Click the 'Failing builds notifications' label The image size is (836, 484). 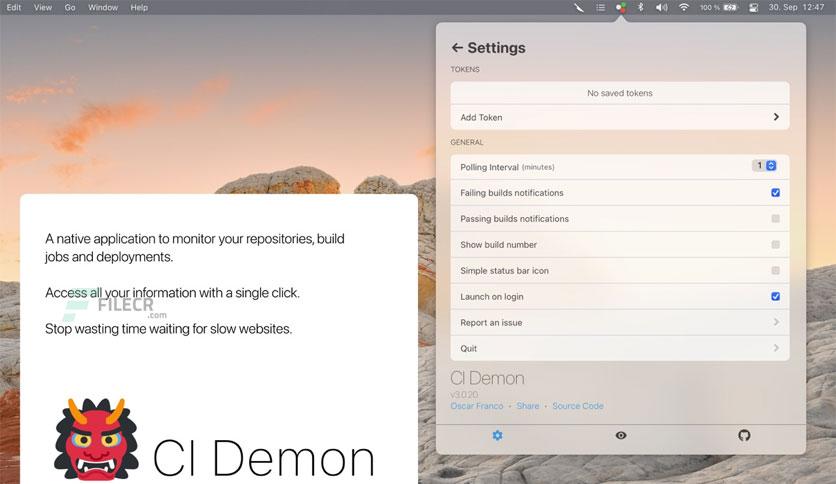512,193
